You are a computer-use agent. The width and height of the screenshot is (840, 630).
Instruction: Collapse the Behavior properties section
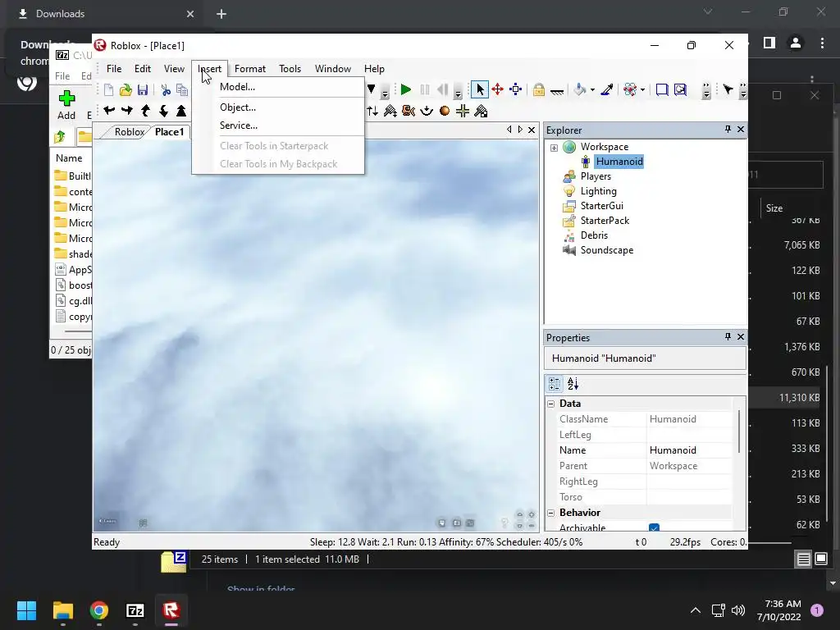(550, 514)
